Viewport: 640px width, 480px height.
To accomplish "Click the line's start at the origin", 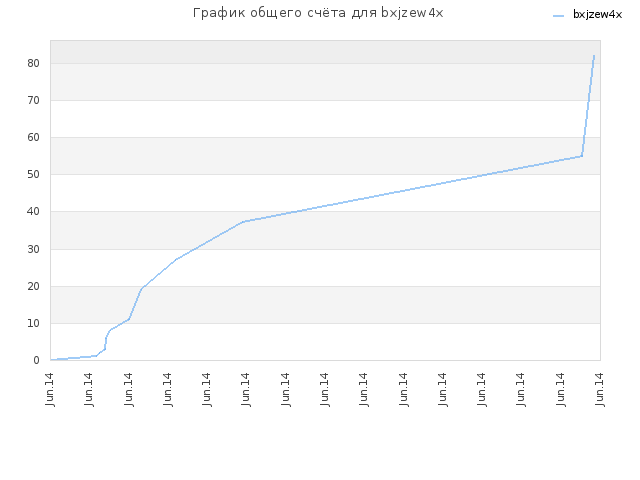I will pyautogui.click(x=51, y=360).
